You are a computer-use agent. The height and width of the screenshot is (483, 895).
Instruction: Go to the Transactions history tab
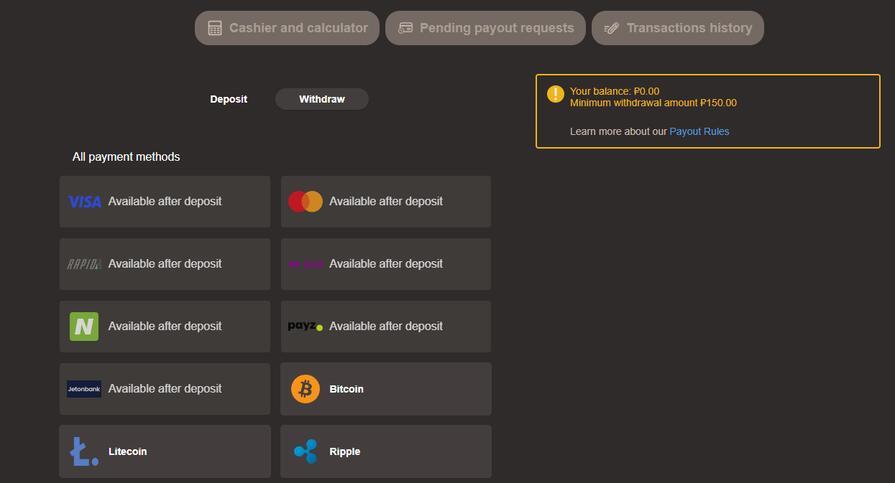678,28
